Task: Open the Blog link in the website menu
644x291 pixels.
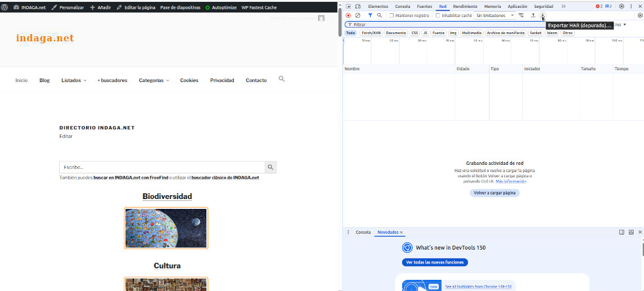Action: [45, 80]
